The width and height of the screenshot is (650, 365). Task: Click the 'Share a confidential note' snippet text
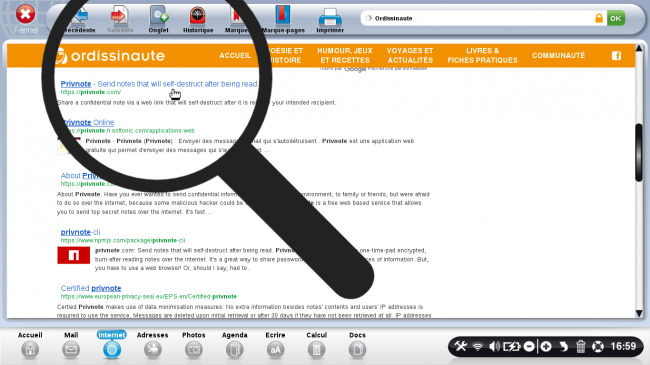[x=196, y=102]
